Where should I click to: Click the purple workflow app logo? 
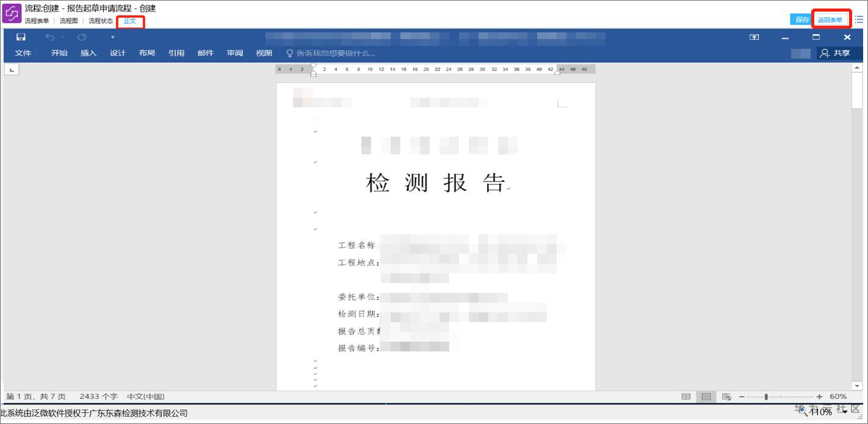point(12,13)
